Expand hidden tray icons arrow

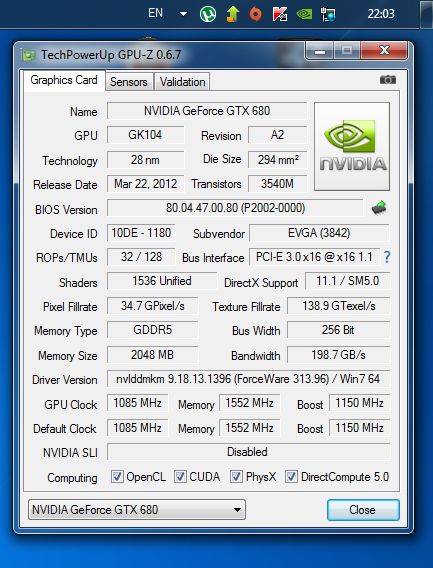[183, 14]
